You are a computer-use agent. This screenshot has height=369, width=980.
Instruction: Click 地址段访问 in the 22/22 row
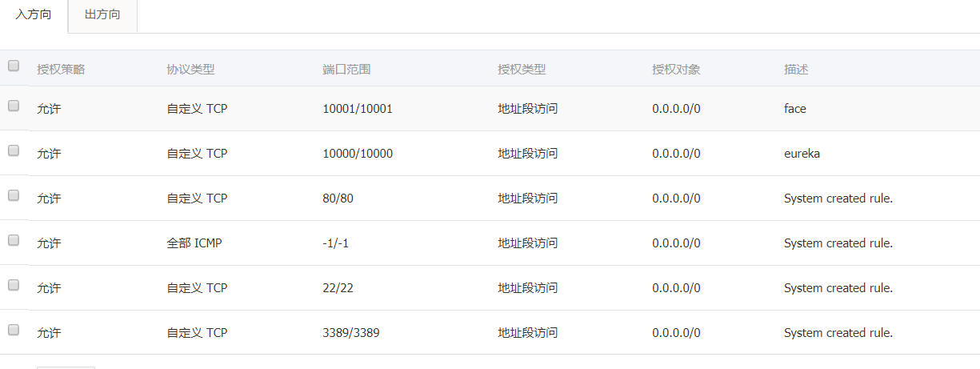[527, 288]
